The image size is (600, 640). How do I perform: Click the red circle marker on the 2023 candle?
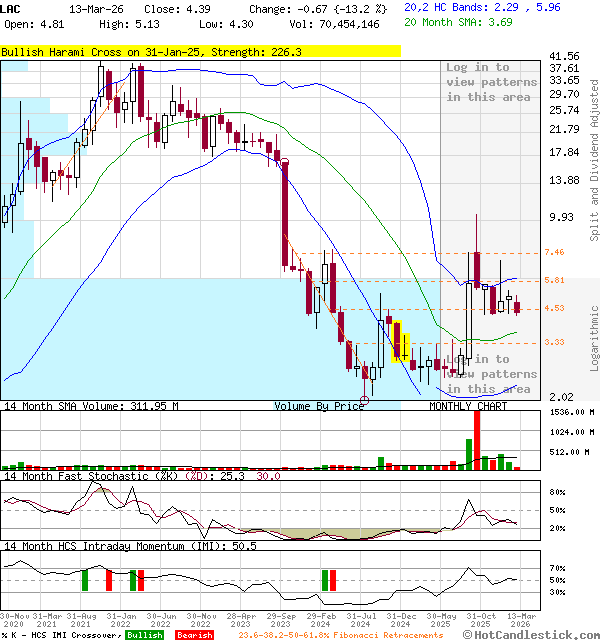point(286,162)
